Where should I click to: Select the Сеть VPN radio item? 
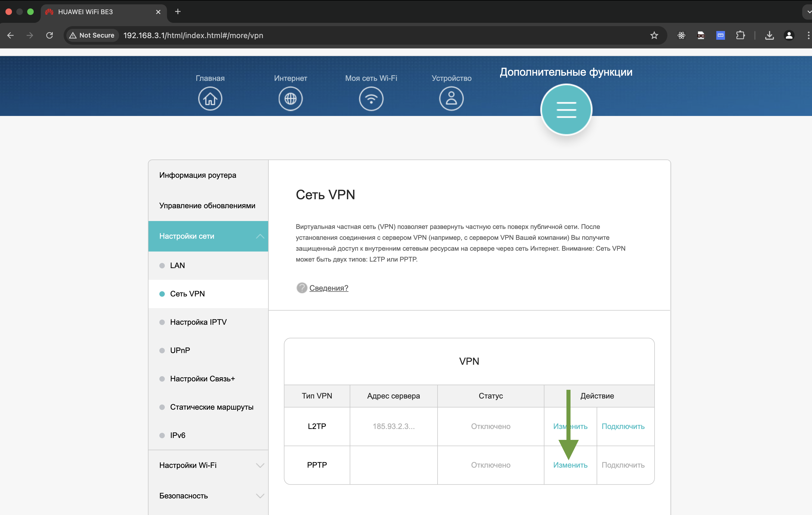(x=187, y=294)
